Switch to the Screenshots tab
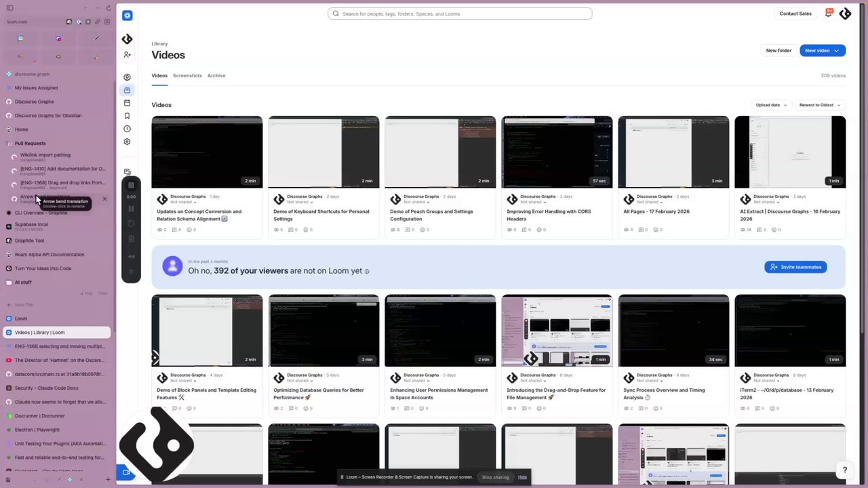Viewport: 868px width, 488px height. click(x=187, y=75)
